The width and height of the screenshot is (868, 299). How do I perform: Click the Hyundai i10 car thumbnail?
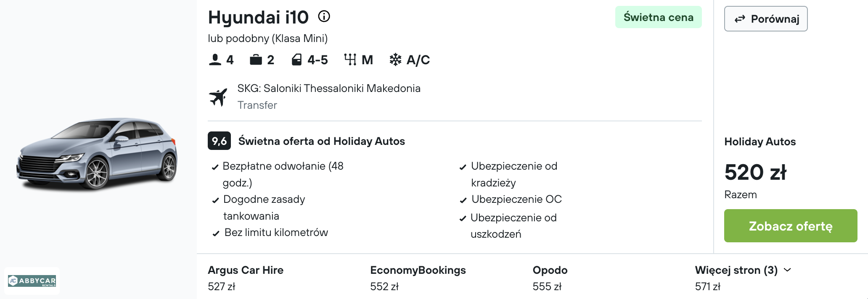97,154
